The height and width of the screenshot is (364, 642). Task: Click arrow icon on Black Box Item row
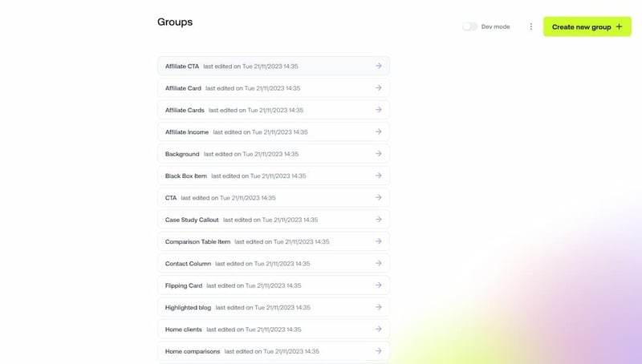[378, 176]
